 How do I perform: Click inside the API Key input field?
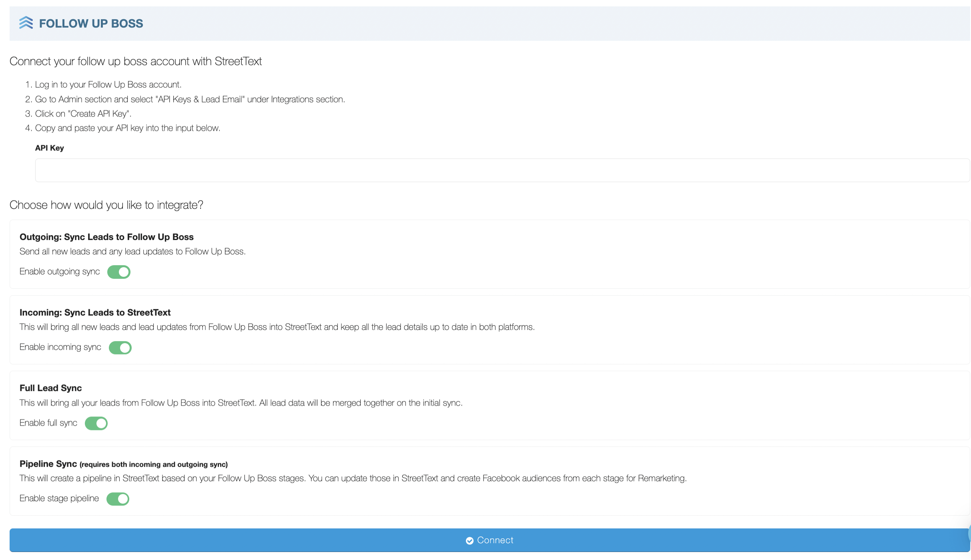[x=502, y=170]
